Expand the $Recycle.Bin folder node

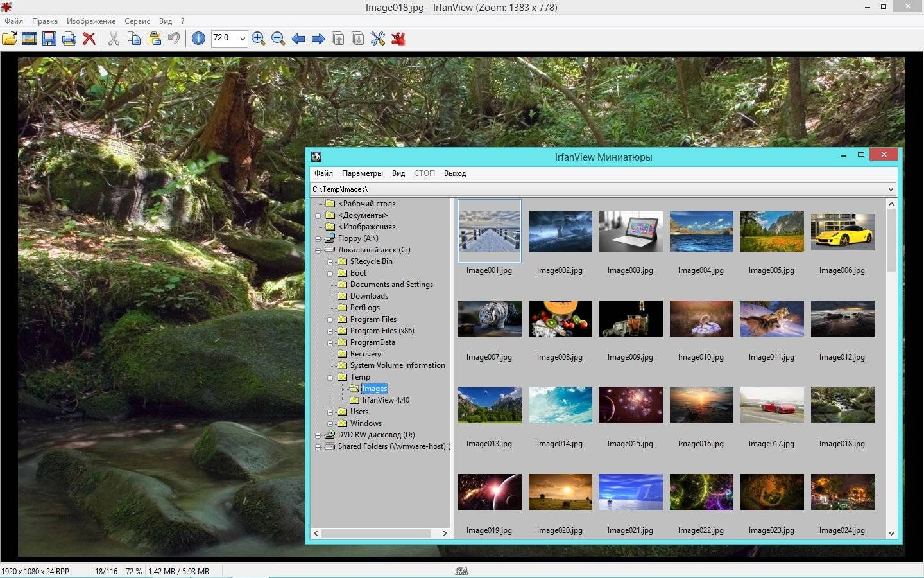point(330,261)
